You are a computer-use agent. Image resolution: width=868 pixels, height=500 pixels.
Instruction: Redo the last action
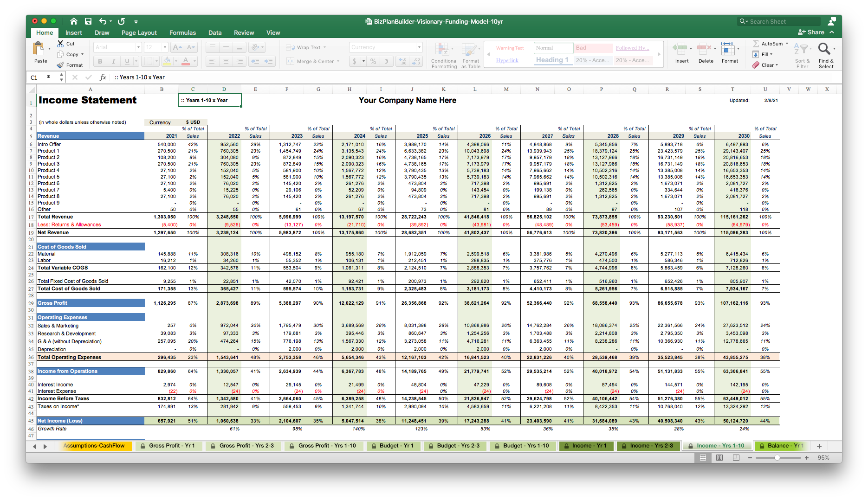click(x=122, y=21)
